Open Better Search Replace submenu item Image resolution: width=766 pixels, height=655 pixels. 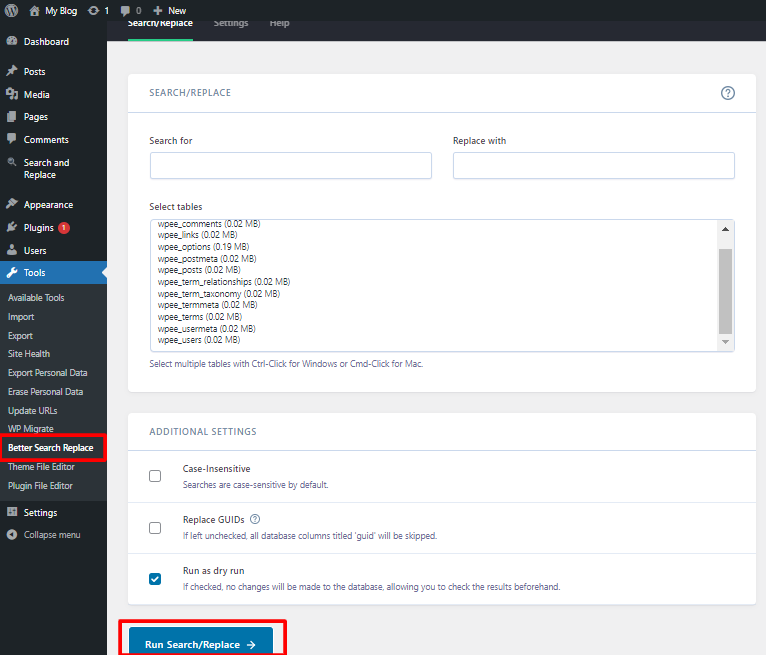click(x=51, y=447)
